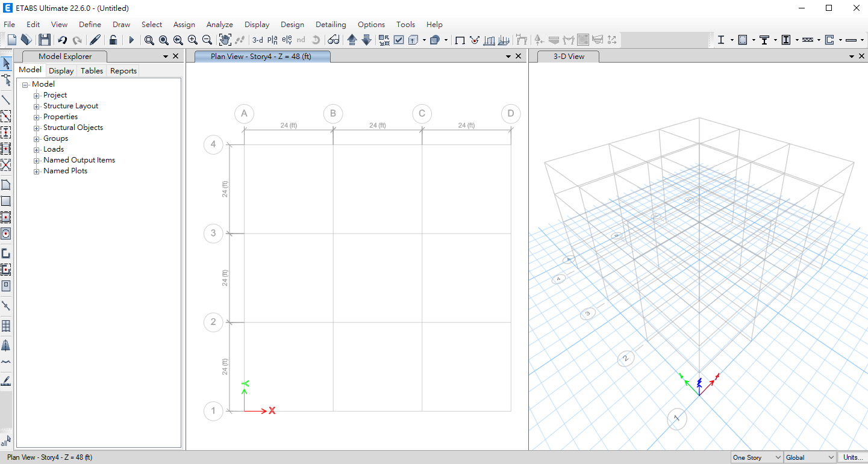Collapse the Model root tree node

[25, 85]
